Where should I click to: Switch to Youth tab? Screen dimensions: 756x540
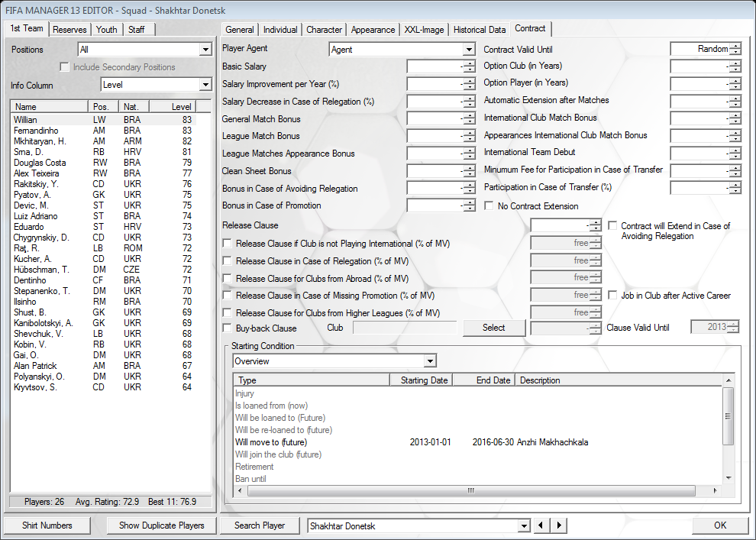click(107, 30)
